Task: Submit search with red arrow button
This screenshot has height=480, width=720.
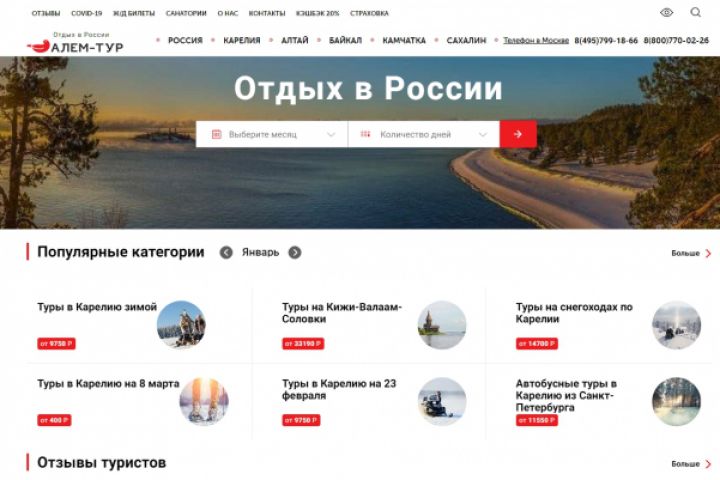Action: (518, 134)
